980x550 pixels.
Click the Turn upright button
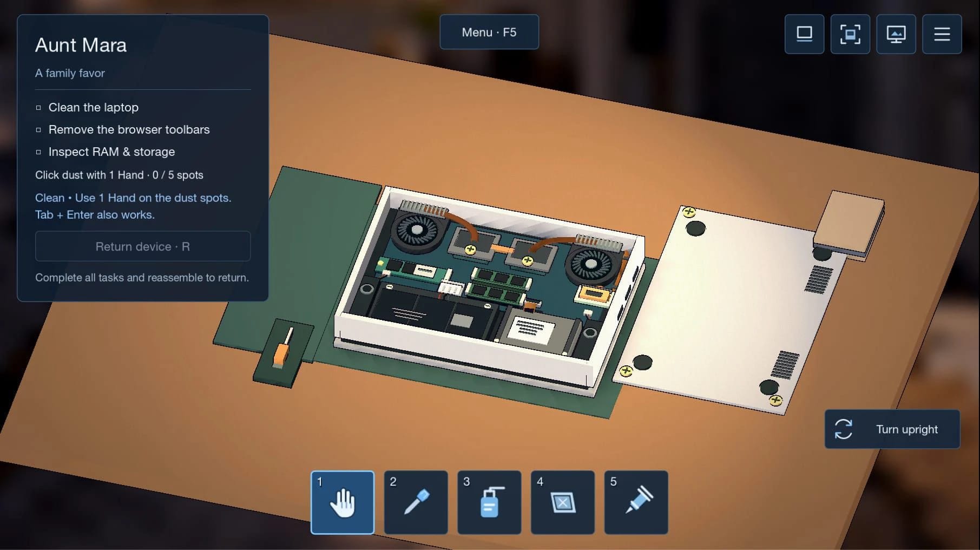click(x=892, y=429)
